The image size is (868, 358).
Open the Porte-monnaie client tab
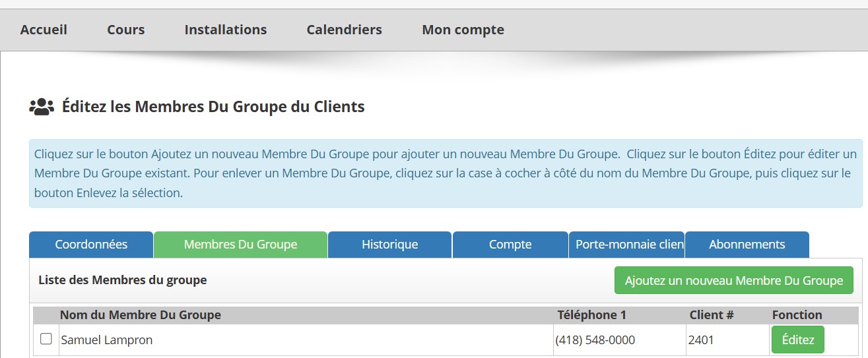626,245
